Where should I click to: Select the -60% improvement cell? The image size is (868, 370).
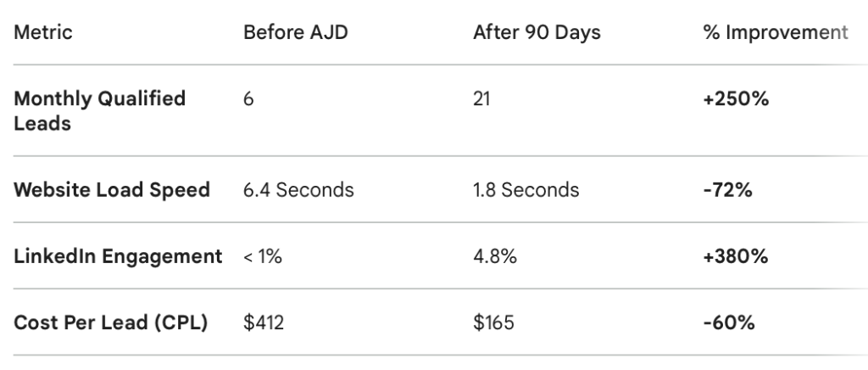pos(729,322)
